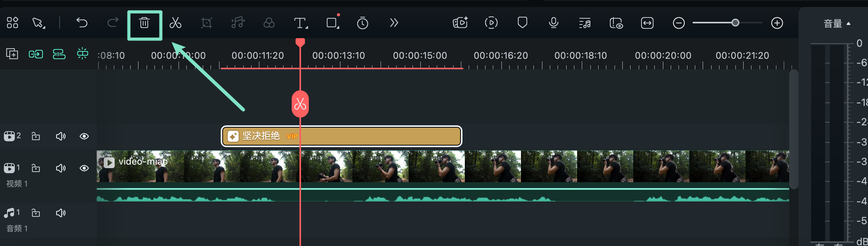
Task: Click the shield marker icon
Action: [522, 23]
